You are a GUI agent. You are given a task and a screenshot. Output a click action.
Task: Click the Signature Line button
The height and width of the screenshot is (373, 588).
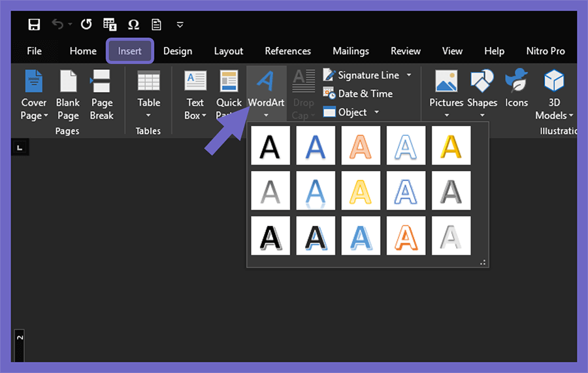coord(361,75)
